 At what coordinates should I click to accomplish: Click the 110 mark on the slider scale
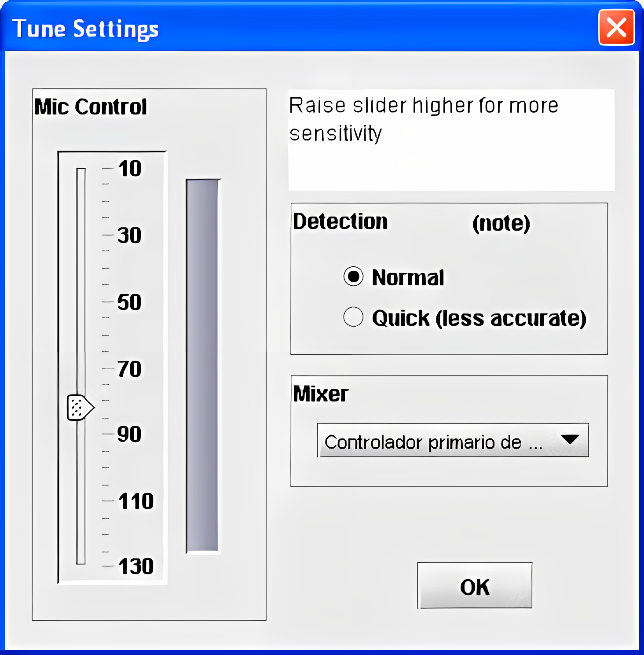click(x=135, y=501)
